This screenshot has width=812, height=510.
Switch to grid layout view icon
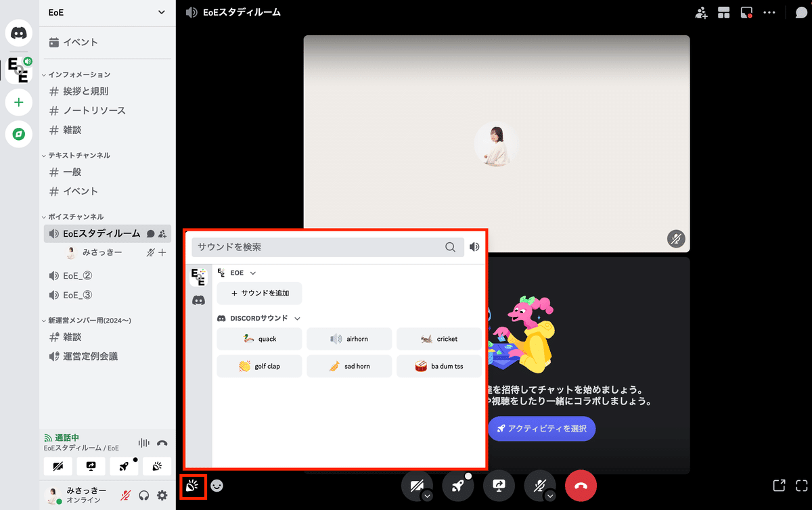pos(724,12)
